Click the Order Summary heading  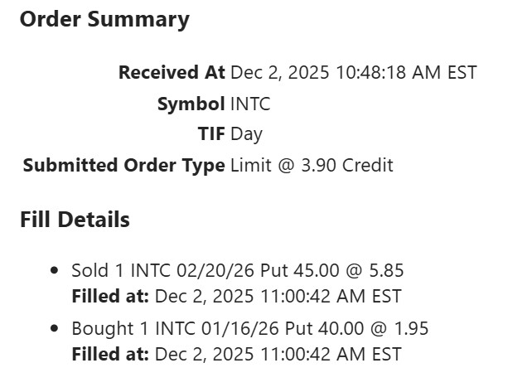pyautogui.click(x=104, y=20)
